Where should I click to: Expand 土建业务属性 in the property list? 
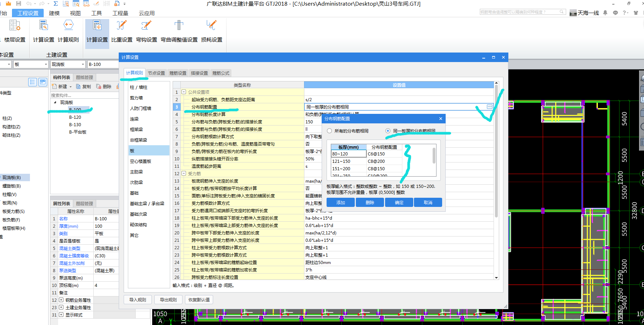pos(61,307)
